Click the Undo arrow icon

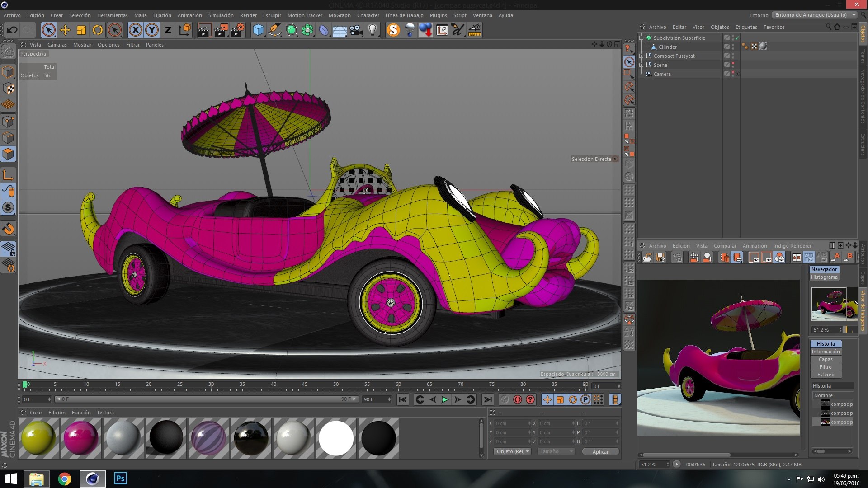tap(12, 30)
